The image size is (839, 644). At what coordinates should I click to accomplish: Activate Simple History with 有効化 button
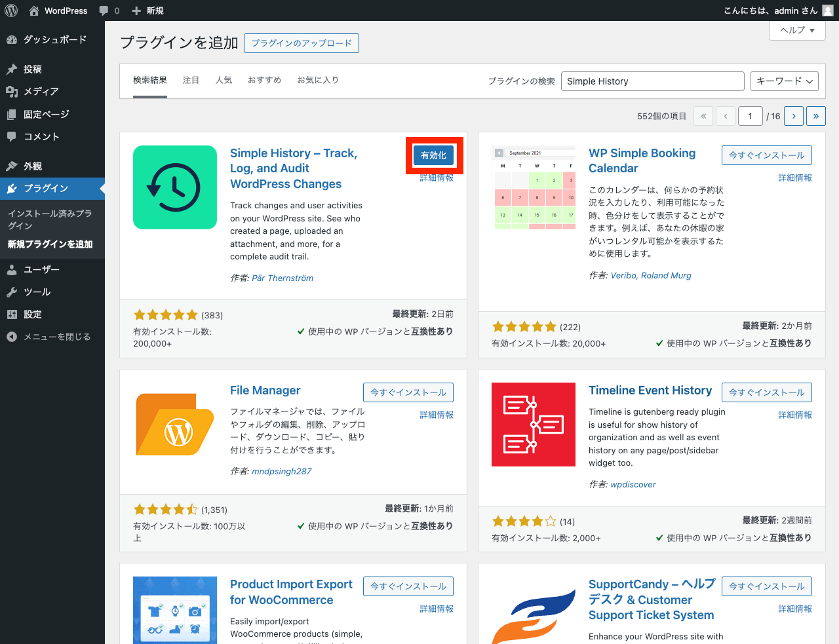click(x=433, y=155)
